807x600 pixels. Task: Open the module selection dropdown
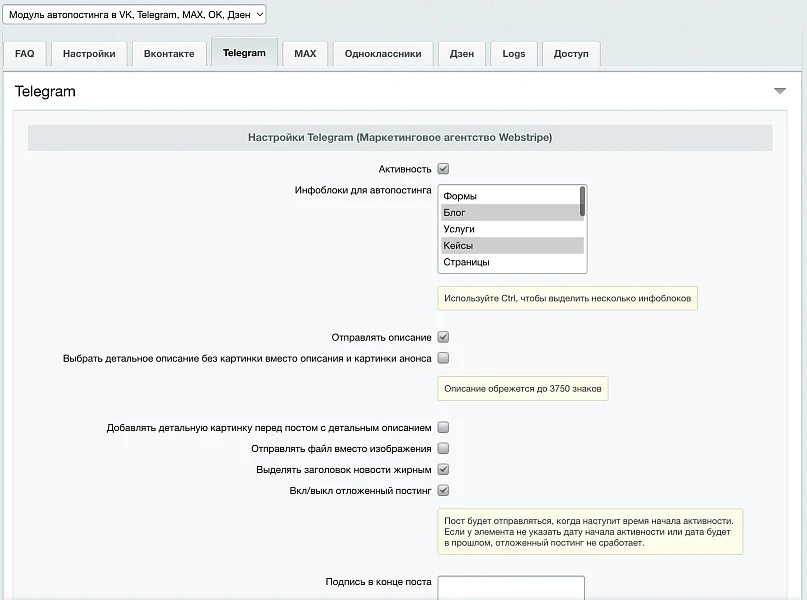[134, 14]
